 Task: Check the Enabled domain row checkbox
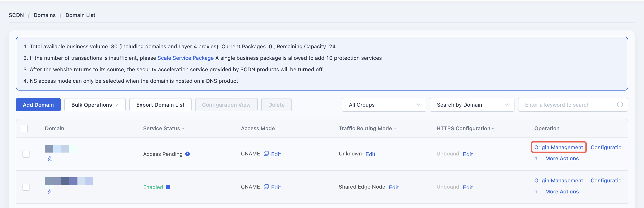coord(26,187)
